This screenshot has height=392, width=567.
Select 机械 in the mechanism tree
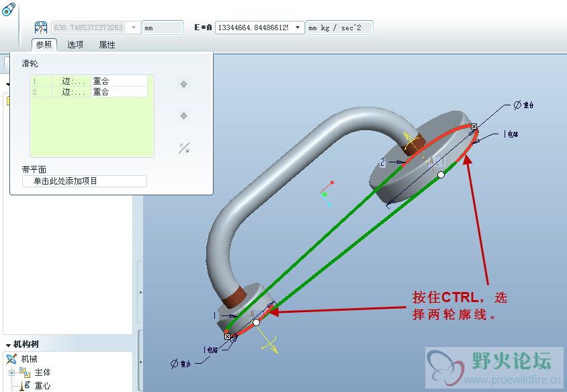29,358
